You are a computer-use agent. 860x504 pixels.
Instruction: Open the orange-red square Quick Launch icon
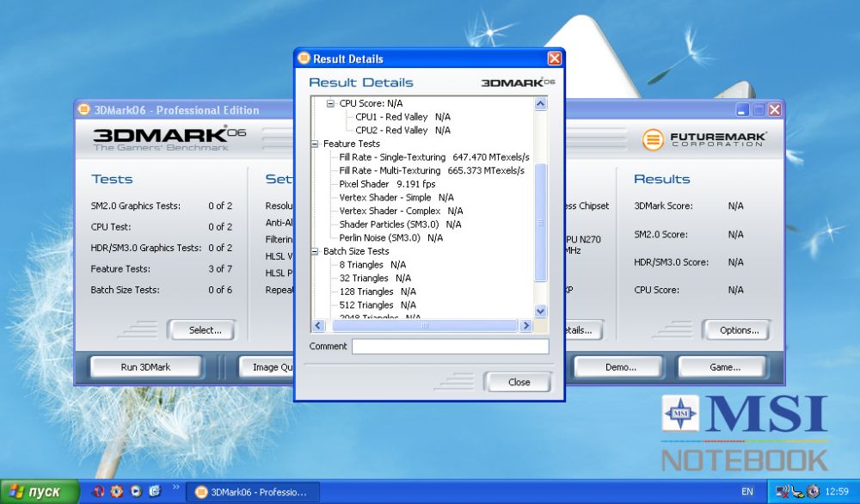point(117,491)
